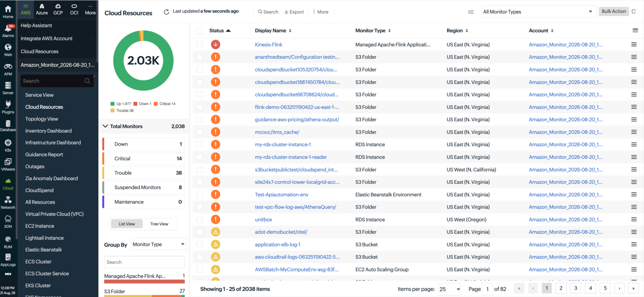This screenshot has height=297, width=644.
Task: Check the my-rds-cluster-instance-1-reader row checkbox
Action: pyautogui.click(x=200, y=157)
